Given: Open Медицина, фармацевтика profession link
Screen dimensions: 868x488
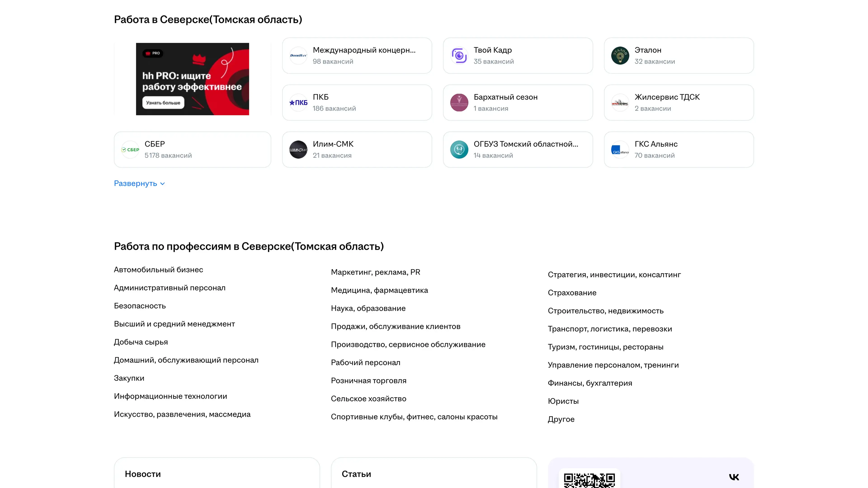Looking at the screenshot, I should click(x=379, y=290).
